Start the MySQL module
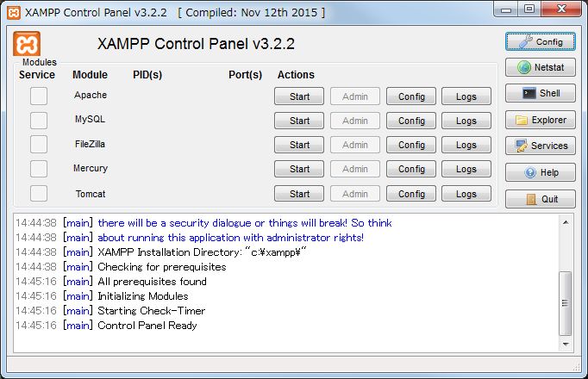 [x=299, y=121]
